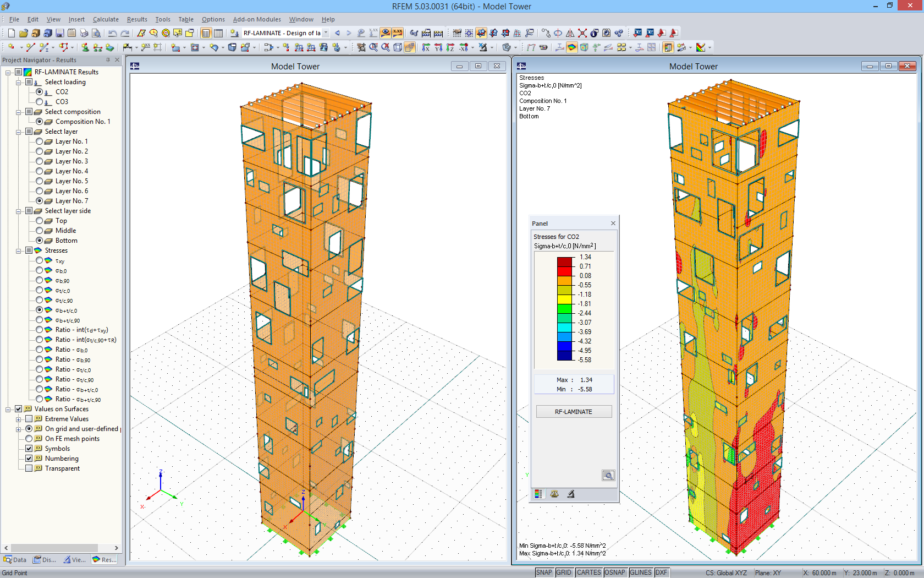Toggle the solid rendering model icon
Screen dimensions: 924x578
click(x=410, y=47)
